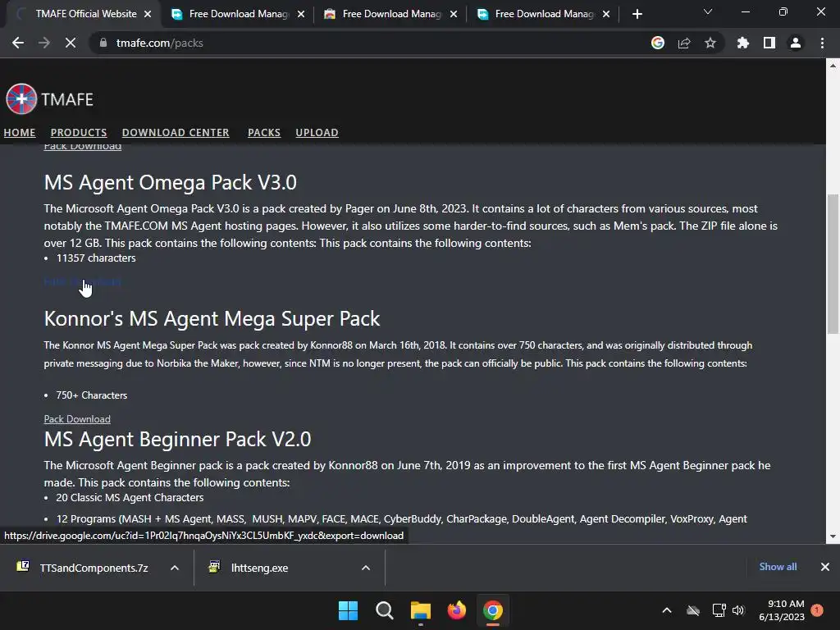Click the '11357 characters' bullet
840x630 pixels.
pos(96,258)
